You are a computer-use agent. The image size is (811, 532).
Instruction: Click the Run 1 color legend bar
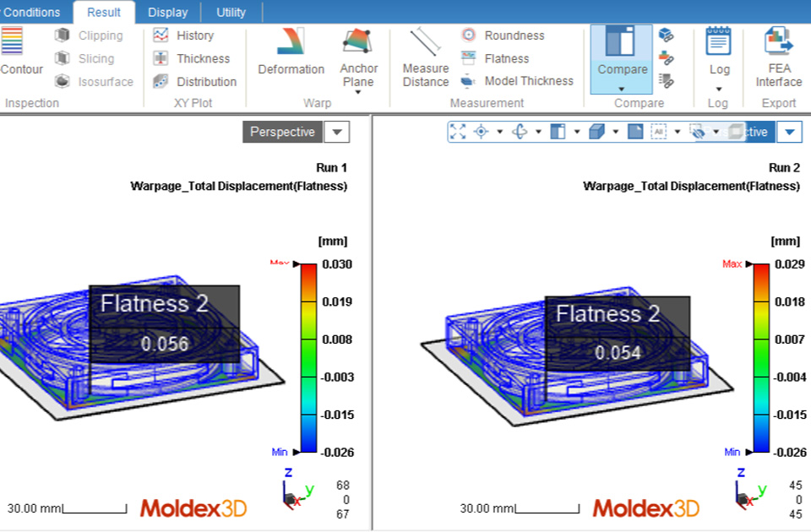(308, 358)
